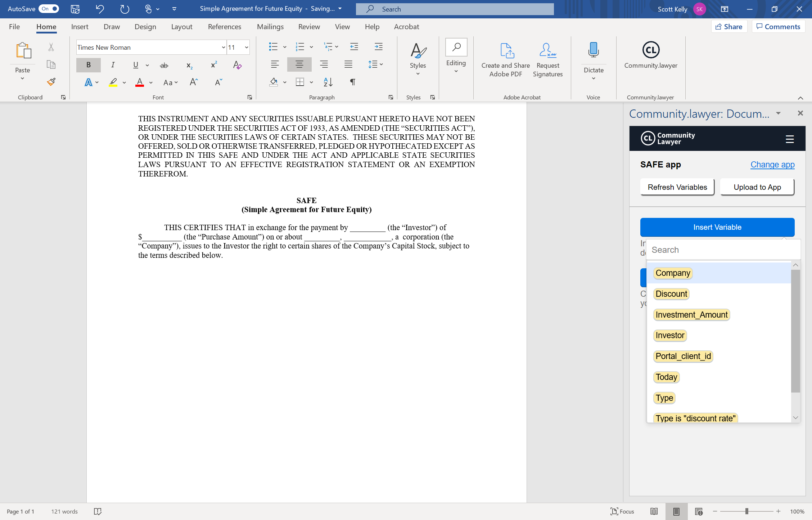Click the Refresh Variables button
This screenshot has width=812, height=520.
pos(677,187)
